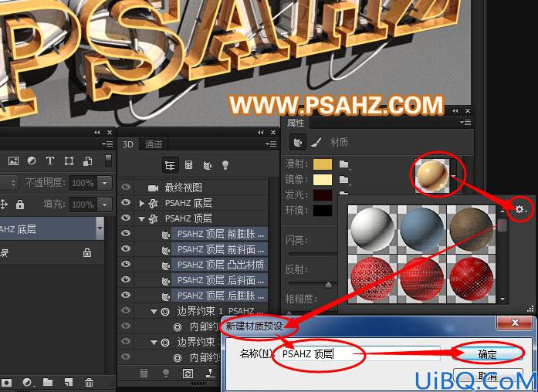This screenshot has height=392, width=538.
Task: Enable the smart object filter icon
Action: click(x=88, y=161)
